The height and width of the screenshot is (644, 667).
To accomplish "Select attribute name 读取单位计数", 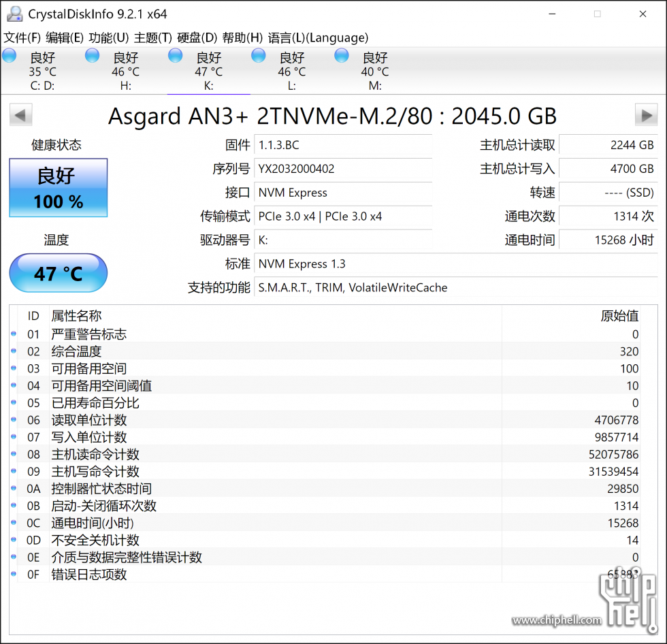I will 89,420.
